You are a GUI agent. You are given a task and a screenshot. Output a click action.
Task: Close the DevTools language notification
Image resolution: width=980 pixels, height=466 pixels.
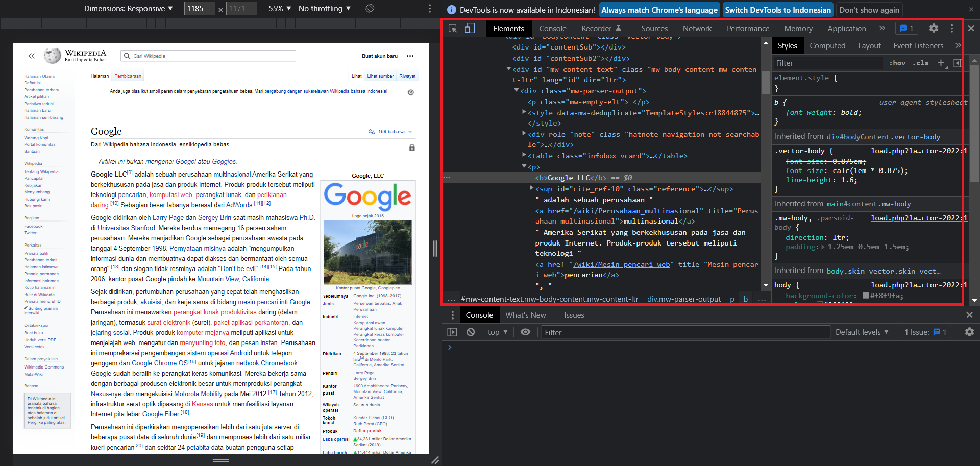[971, 10]
